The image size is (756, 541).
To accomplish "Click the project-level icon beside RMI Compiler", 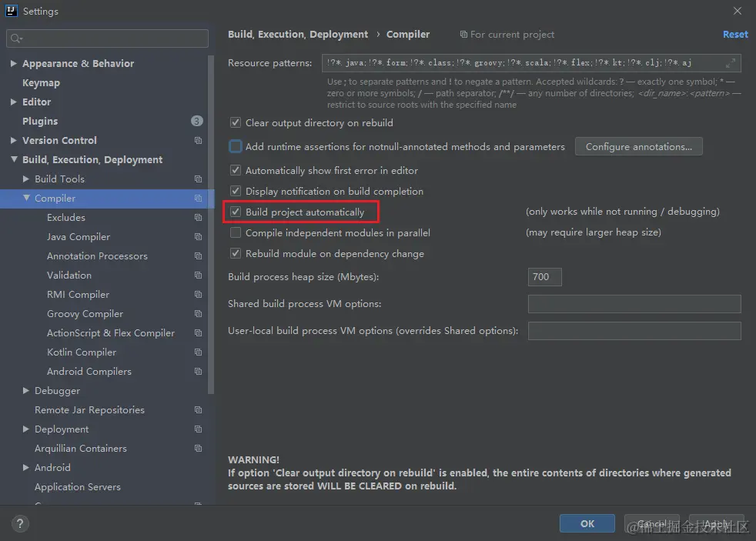I will pyautogui.click(x=198, y=294).
